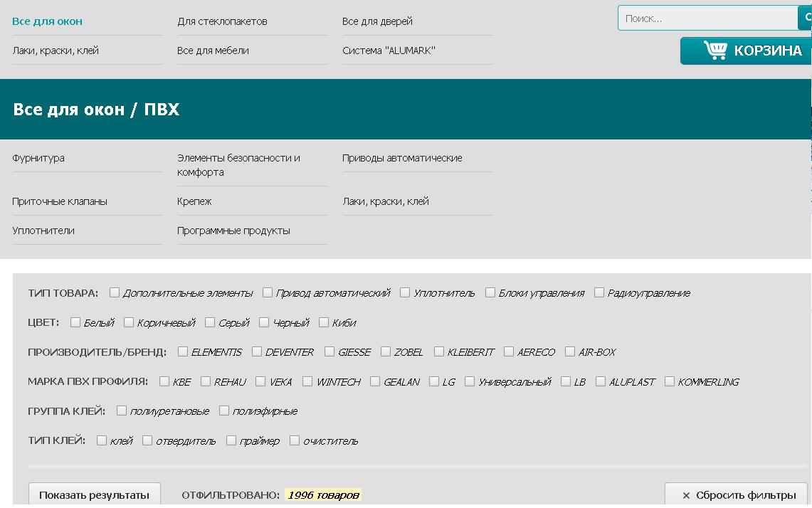This screenshot has height=508, width=812.
Task: Enable the Радиоуправление product type filter
Action: tap(599, 292)
